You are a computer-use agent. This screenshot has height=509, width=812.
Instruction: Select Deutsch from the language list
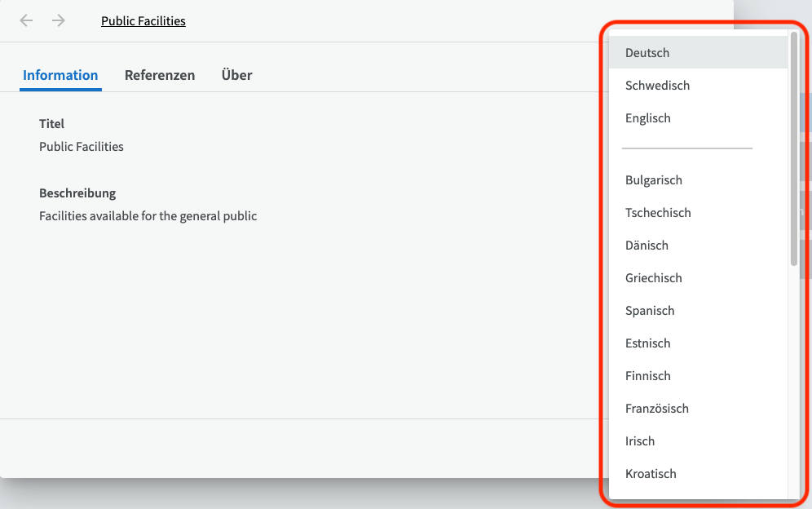tap(647, 53)
